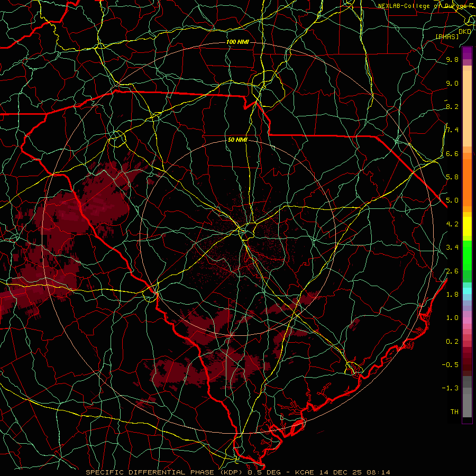The width and height of the screenshot is (476, 476).
Task: Click the [PHAS] units label above the scale
Action: pyautogui.click(x=447, y=36)
